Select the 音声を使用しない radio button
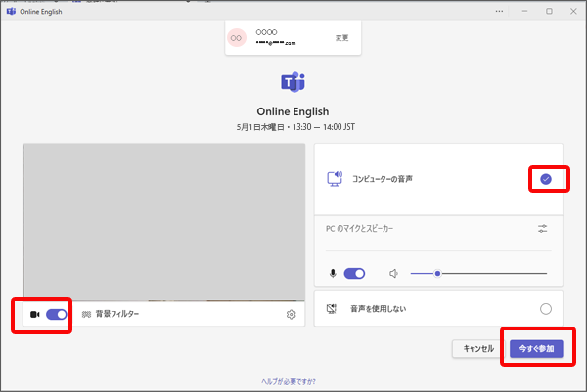Image resolution: width=587 pixels, height=392 pixels. (x=546, y=309)
